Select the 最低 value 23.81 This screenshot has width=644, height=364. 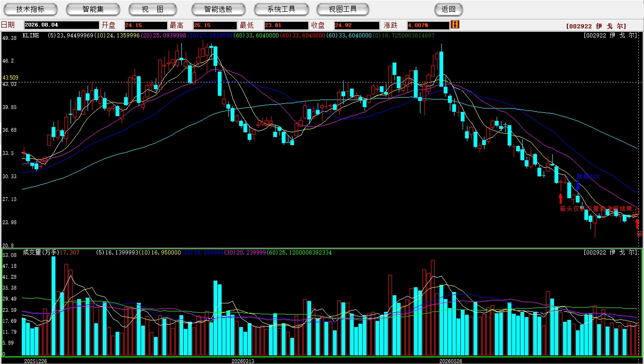tap(286, 25)
